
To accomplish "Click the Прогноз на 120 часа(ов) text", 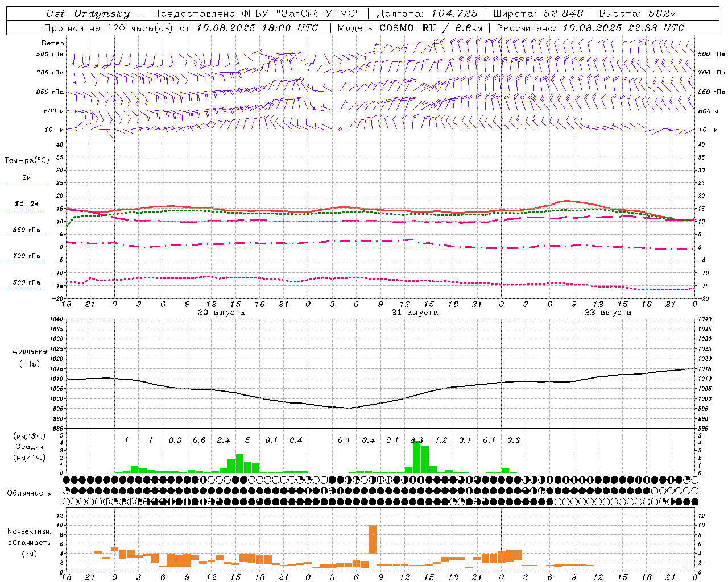I will [x=109, y=28].
